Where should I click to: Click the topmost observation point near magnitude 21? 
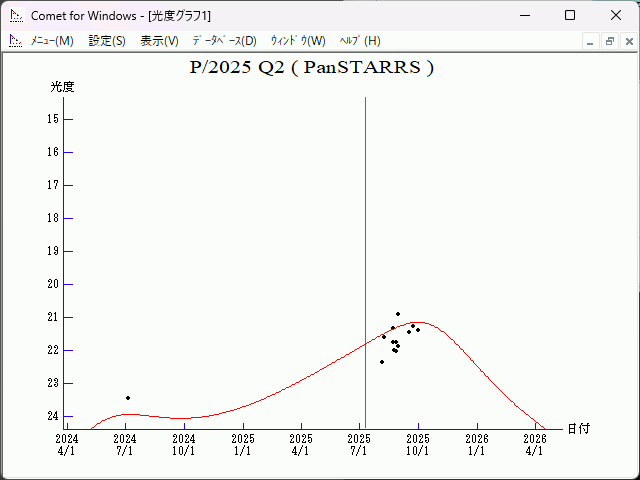click(397, 314)
